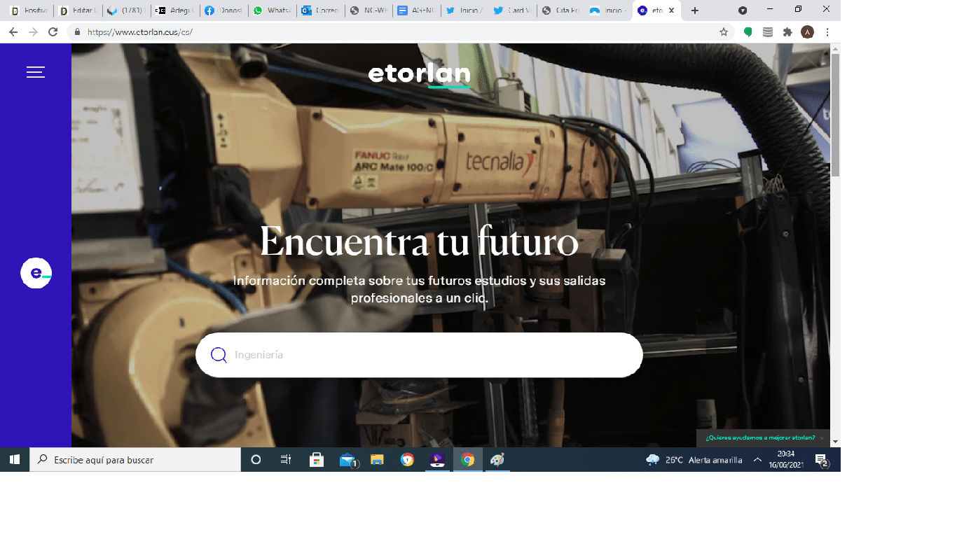Open a new browser tab

click(694, 10)
